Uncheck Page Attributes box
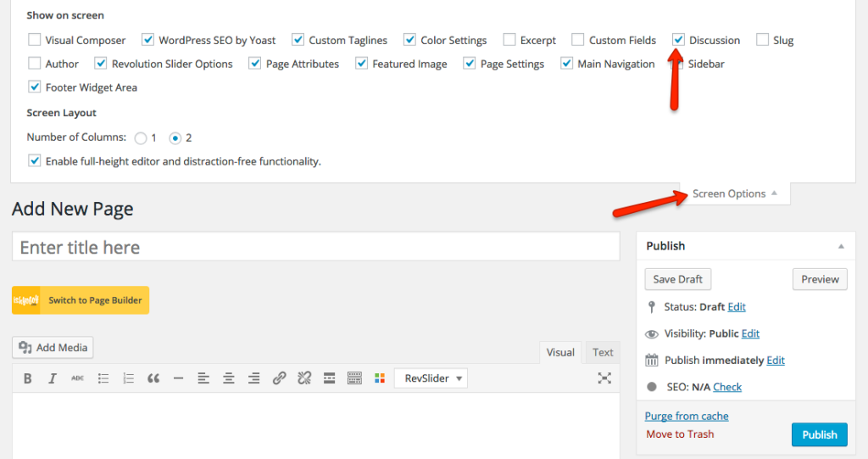The image size is (868, 459). point(254,64)
